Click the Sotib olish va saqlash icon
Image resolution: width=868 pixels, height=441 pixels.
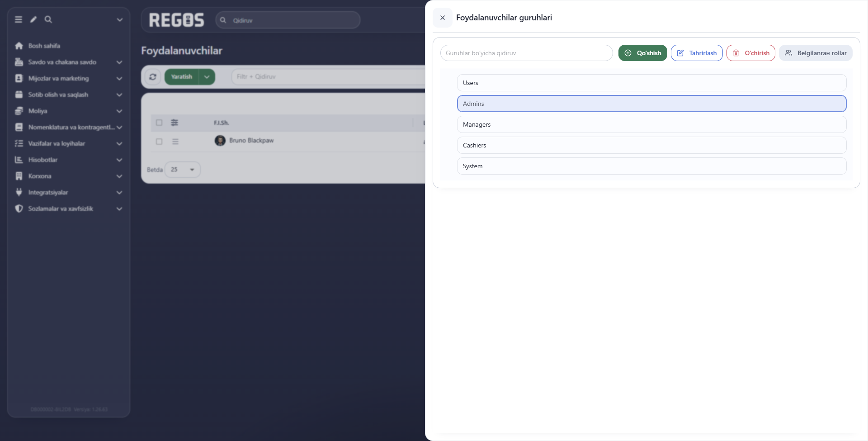(x=19, y=95)
